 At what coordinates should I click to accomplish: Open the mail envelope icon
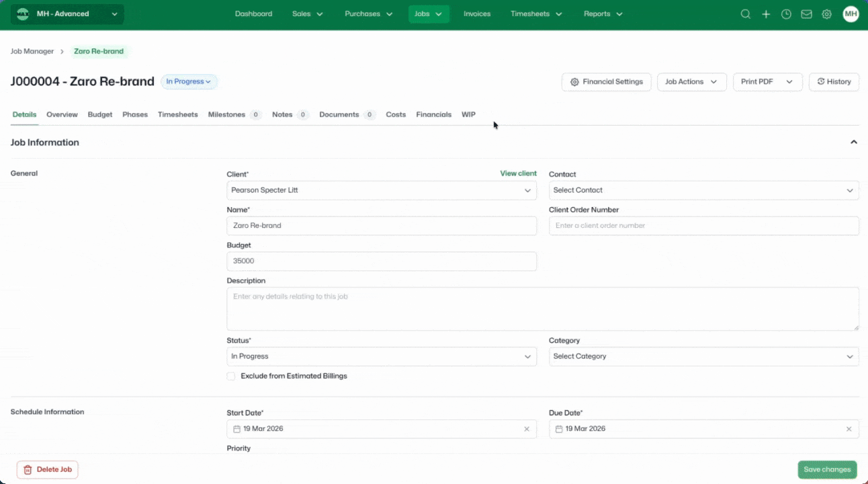point(806,14)
